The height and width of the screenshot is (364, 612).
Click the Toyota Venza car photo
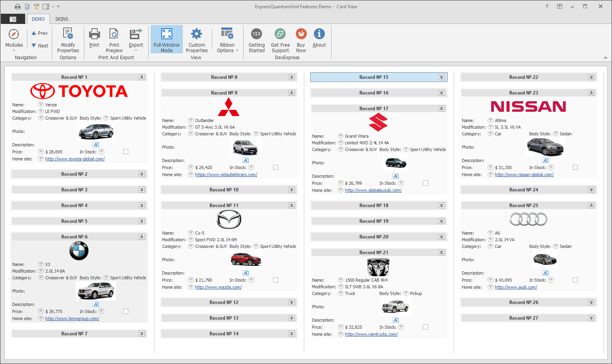pos(96,131)
